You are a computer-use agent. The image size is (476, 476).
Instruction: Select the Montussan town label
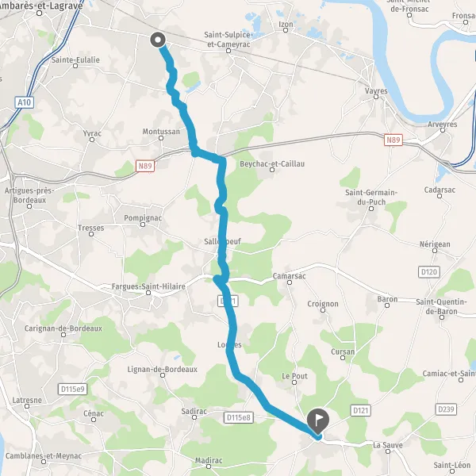pos(161,132)
